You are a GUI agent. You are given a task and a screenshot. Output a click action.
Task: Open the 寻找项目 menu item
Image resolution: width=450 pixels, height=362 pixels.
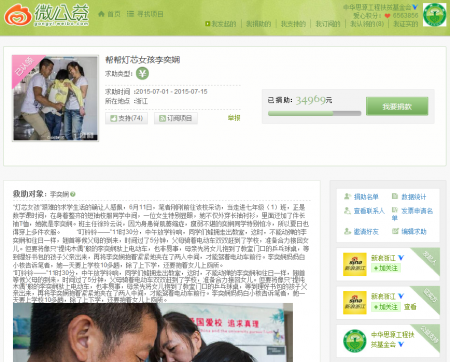(145, 14)
